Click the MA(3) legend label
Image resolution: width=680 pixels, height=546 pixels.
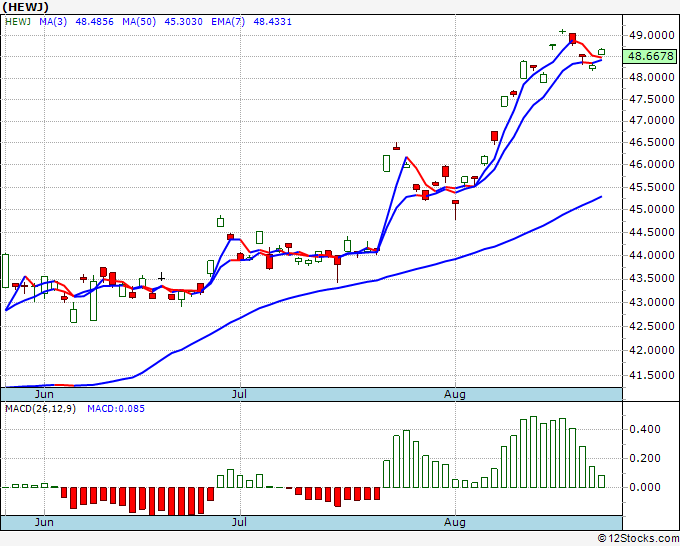[53, 22]
